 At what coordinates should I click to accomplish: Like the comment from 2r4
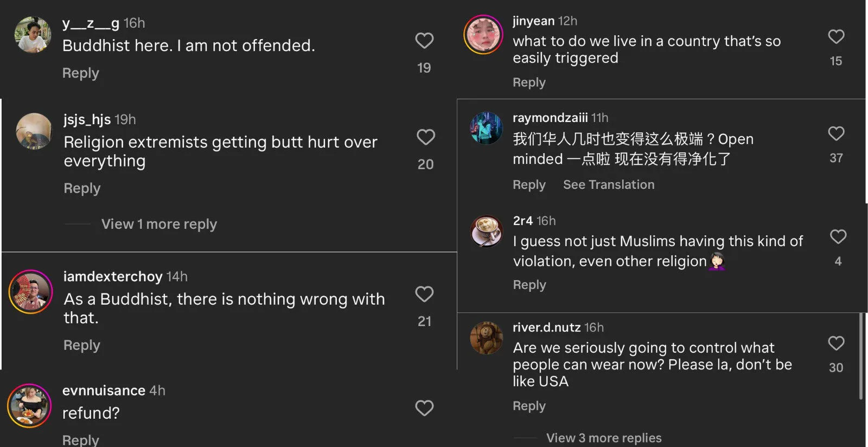click(x=838, y=237)
